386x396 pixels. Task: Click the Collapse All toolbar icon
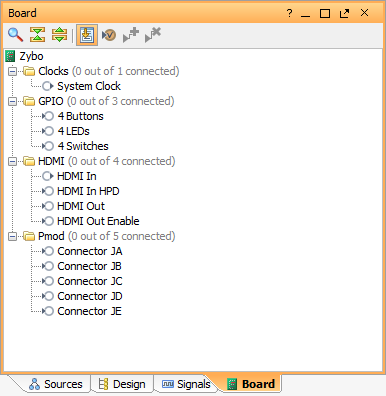tap(37, 35)
